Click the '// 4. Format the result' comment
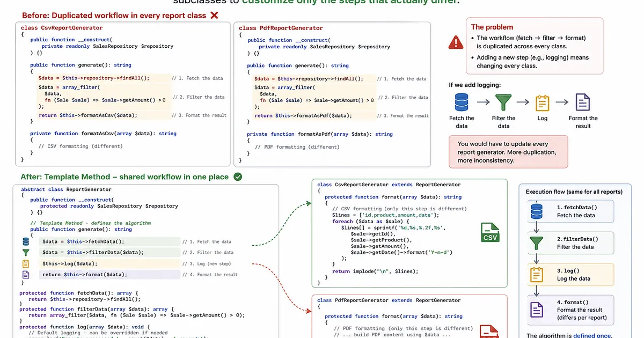The height and width of the screenshot is (338, 644). coord(210,275)
